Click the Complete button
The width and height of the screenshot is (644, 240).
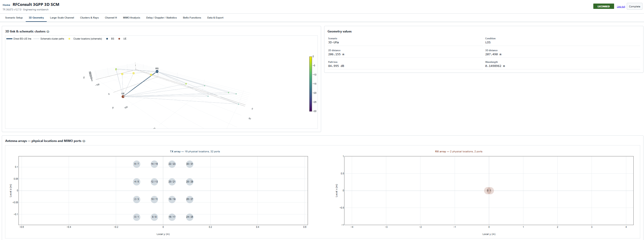click(x=634, y=7)
